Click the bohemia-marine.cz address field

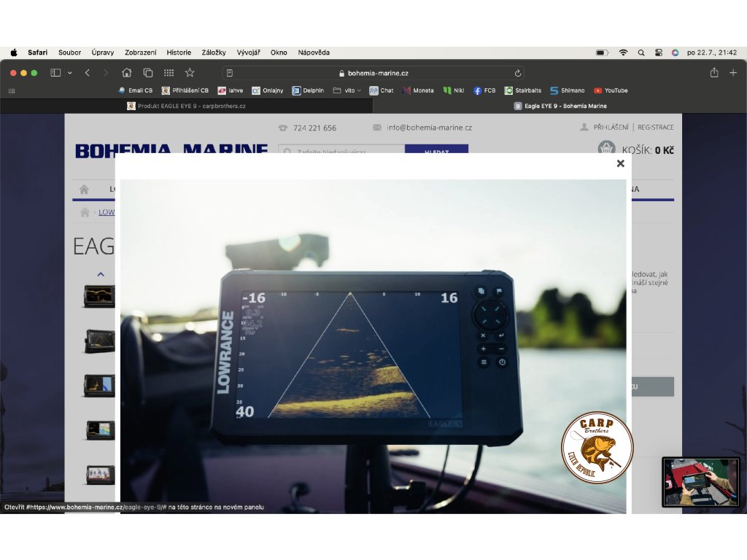pyautogui.click(x=373, y=73)
